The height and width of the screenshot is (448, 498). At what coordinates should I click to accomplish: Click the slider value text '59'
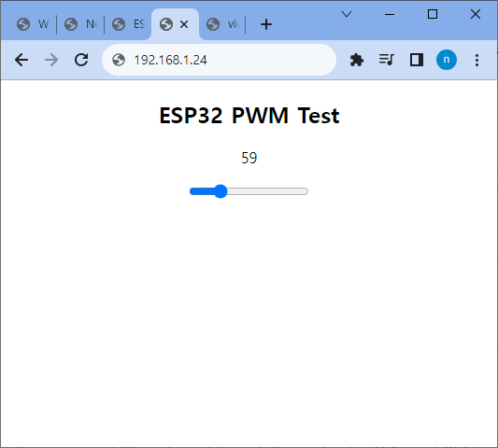click(x=249, y=158)
